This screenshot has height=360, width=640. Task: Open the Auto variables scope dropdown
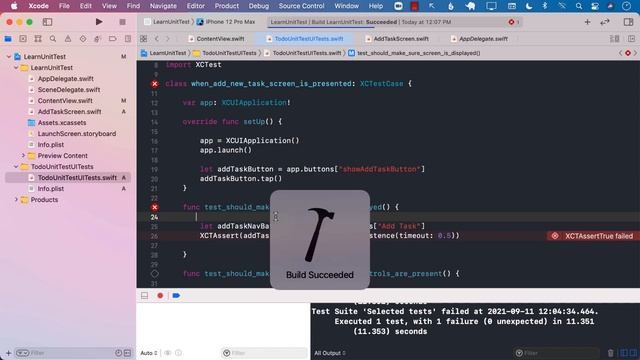pos(149,353)
